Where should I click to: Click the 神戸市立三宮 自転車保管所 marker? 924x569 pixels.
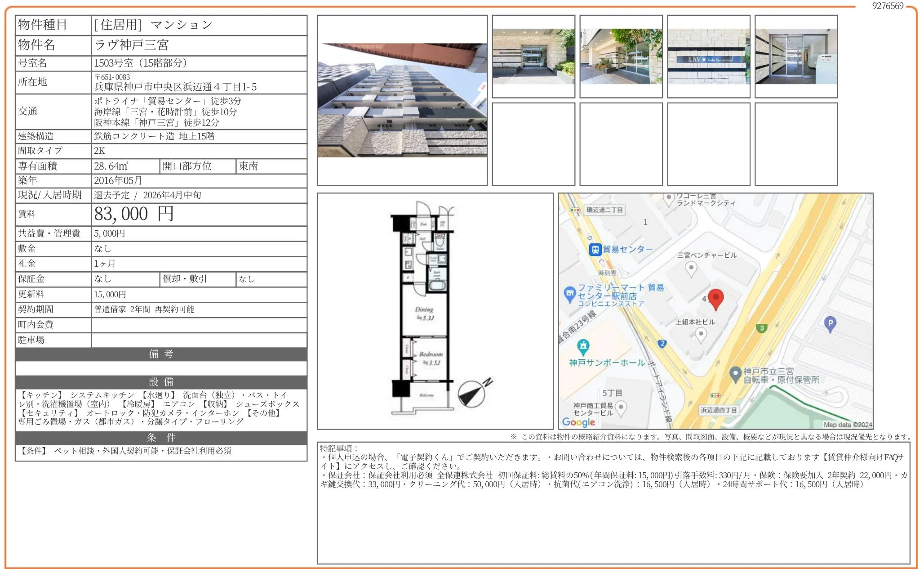pyautogui.click(x=735, y=374)
